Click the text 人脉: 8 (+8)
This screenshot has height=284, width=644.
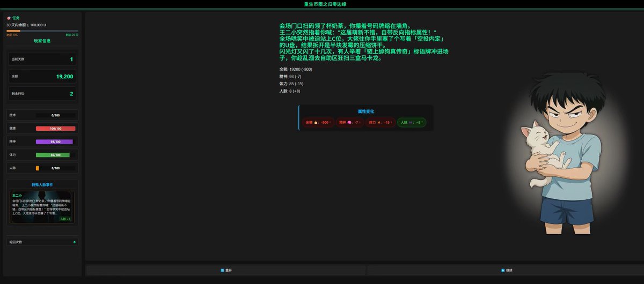click(x=290, y=91)
